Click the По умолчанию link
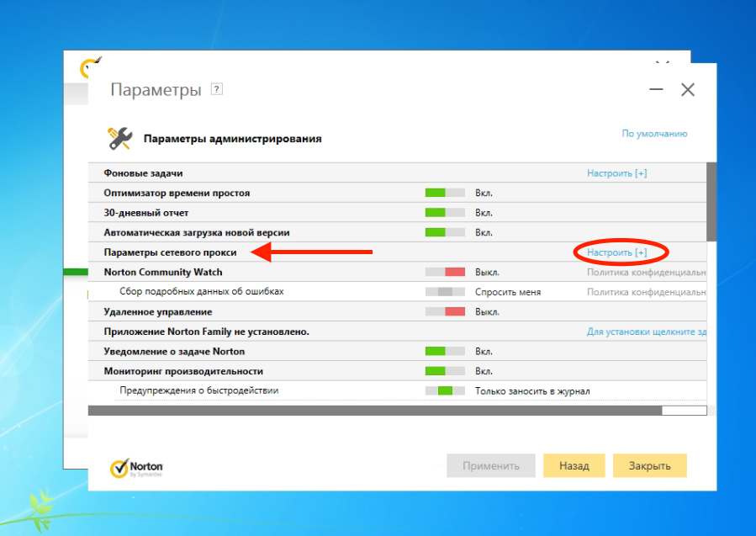The image size is (756, 536). click(x=654, y=134)
